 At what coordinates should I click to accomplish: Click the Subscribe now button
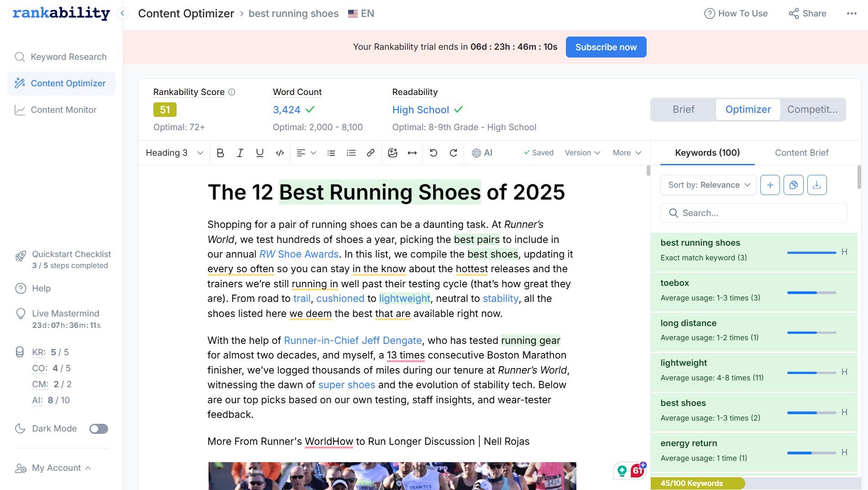606,47
